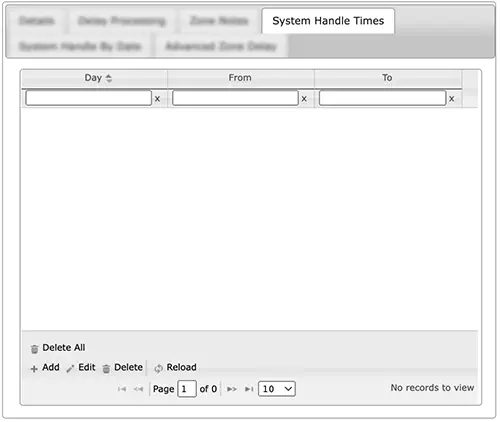The image size is (500, 422).
Task: Click the Add plus icon
Action: [34, 369]
